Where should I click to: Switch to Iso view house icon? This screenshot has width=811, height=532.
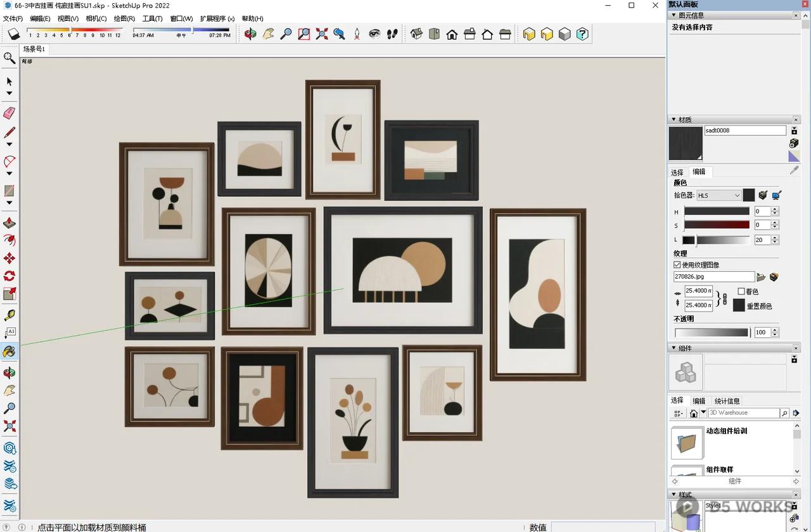click(416, 34)
